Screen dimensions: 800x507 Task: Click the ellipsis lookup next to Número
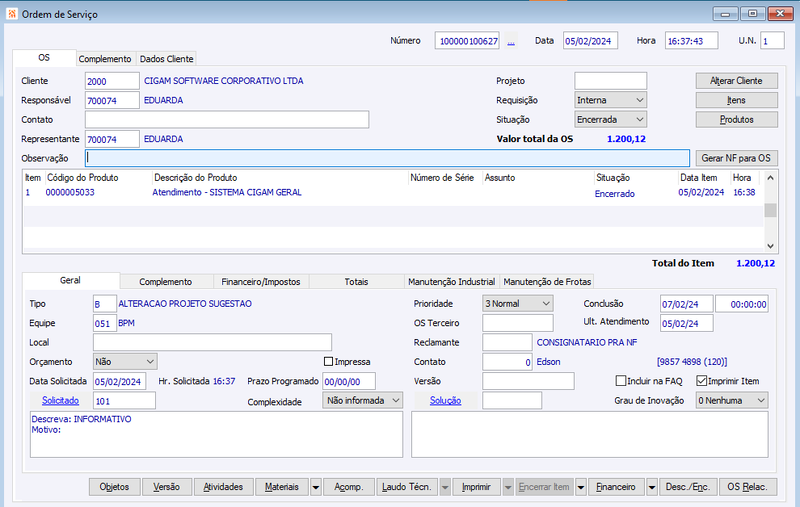(511, 41)
